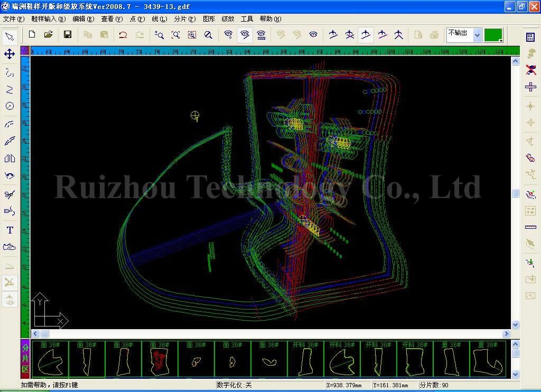Screen dimensions: 541x392
Task: Click the greyed paste clipboard icon
Action: click(104, 34)
